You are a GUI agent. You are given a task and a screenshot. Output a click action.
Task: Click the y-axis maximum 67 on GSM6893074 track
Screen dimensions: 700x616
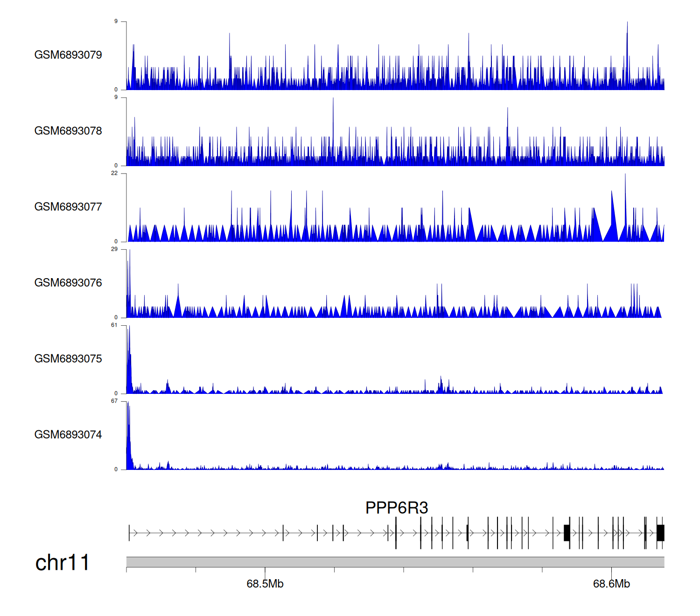114,401
